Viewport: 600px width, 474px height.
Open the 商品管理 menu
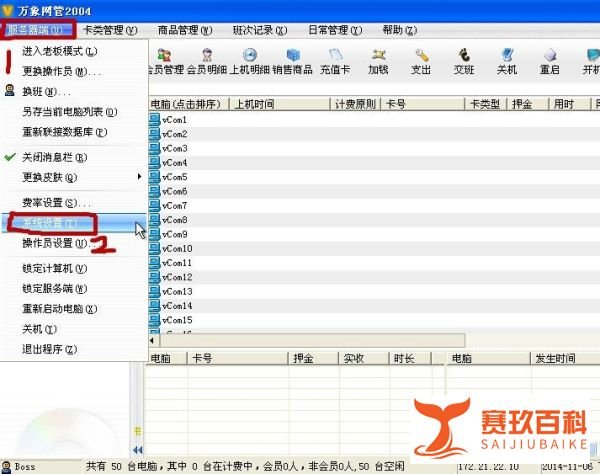(185, 30)
